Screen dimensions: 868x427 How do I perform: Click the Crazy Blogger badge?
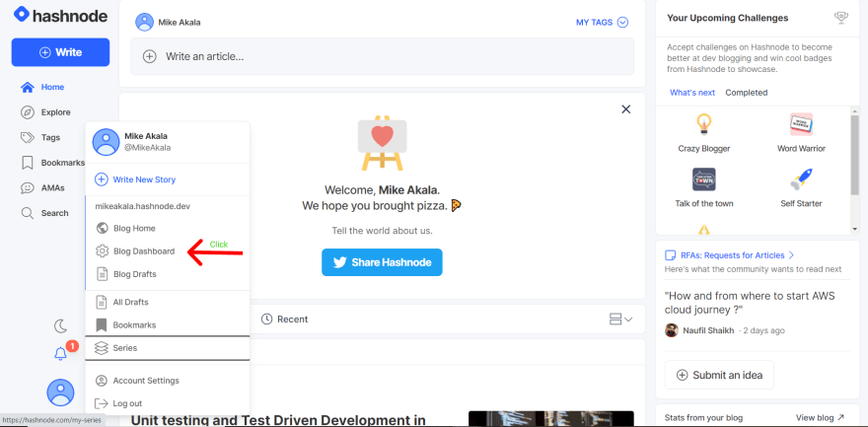coord(704,133)
